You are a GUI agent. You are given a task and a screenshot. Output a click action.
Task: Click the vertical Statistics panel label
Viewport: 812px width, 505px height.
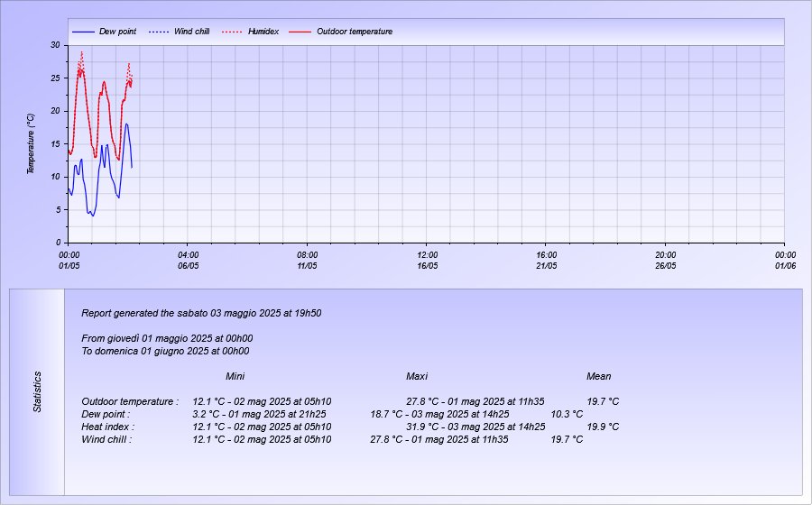pyautogui.click(x=37, y=391)
